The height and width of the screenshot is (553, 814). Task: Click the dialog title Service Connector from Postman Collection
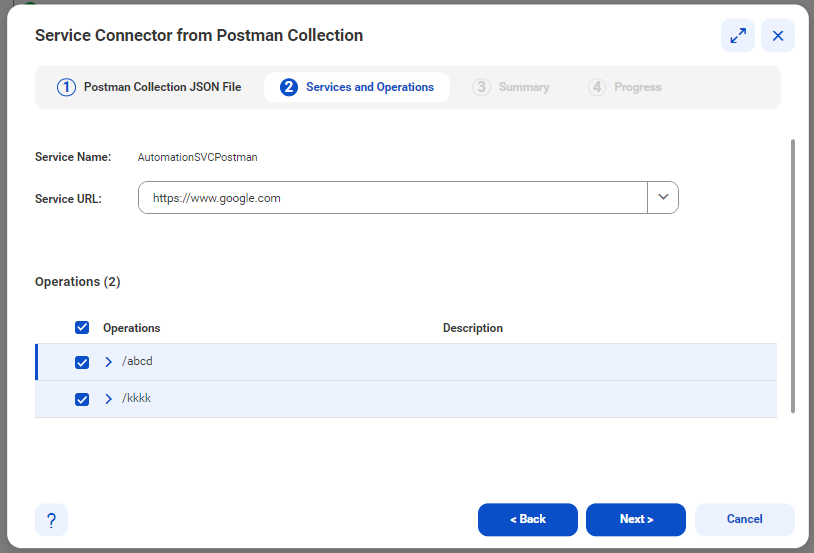click(199, 35)
